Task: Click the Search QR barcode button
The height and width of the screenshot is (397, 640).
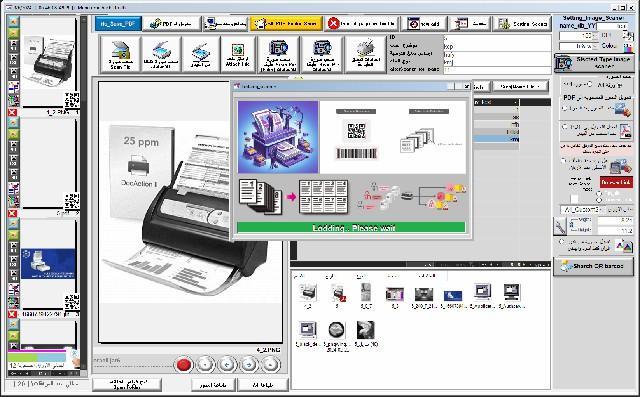Action: [x=593, y=266]
